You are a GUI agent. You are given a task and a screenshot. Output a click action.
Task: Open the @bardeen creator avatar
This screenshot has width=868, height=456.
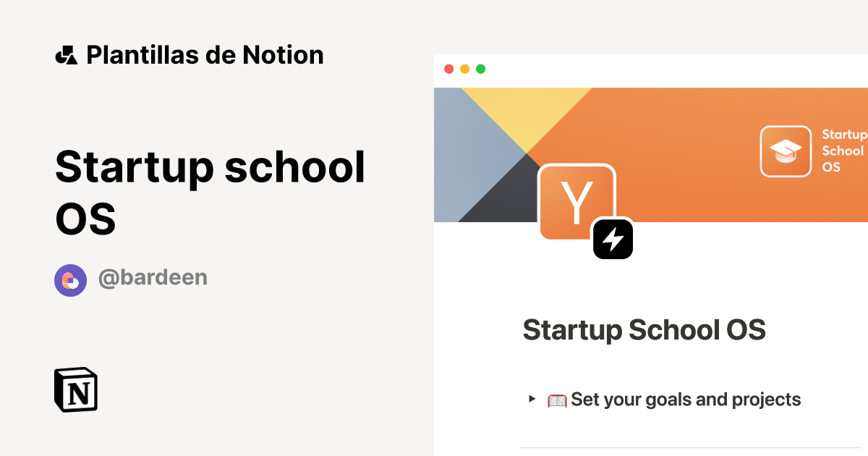(x=70, y=280)
